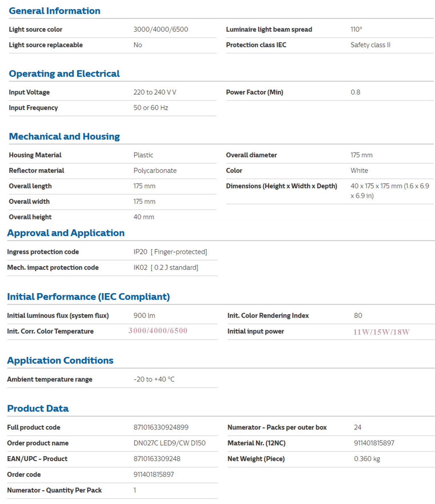This screenshot has width=435, height=504.
Task: Click Dimensions (Height x Width x Depth) label
Action: (281, 186)
